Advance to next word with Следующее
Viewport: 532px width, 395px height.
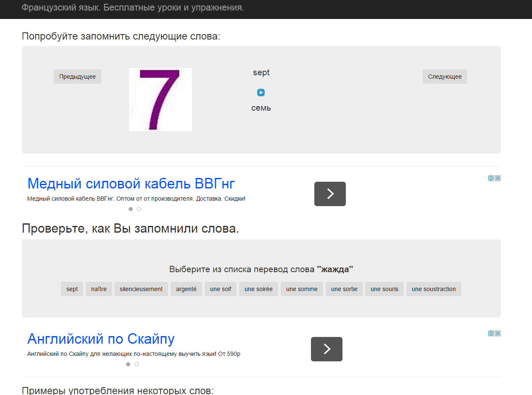pyautogui.click(x=445, y=77)
